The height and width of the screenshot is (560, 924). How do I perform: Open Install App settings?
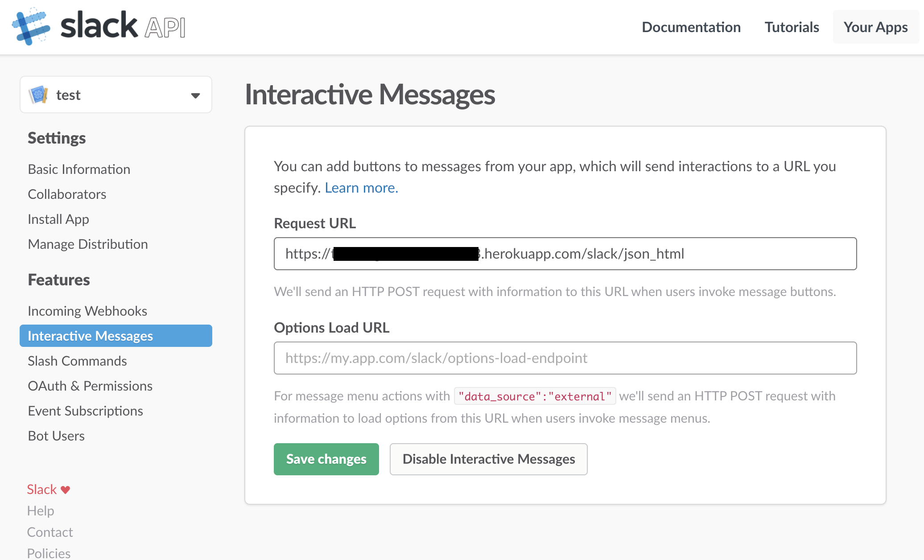58,219
